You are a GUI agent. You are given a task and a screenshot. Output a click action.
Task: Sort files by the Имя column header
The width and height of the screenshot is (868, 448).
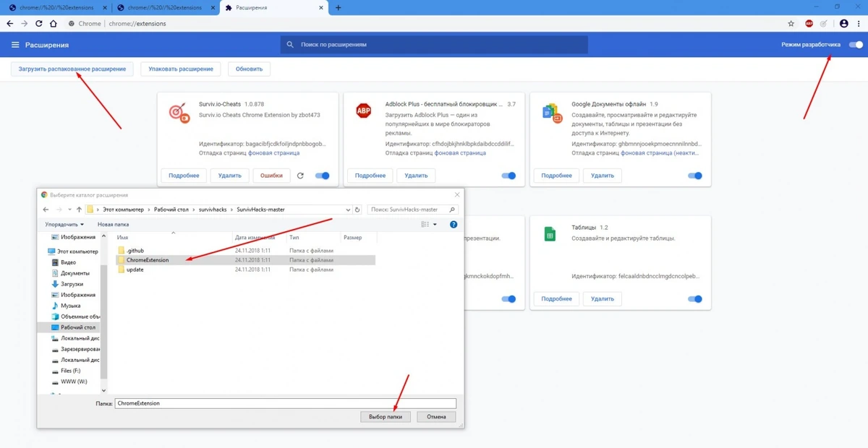pos(173,237)
